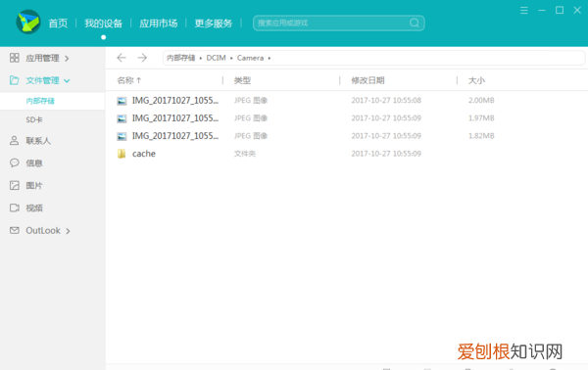The image size is (588, 370).
Task: Open the 应用市场 tab
Action: click(x=158, y=23)
